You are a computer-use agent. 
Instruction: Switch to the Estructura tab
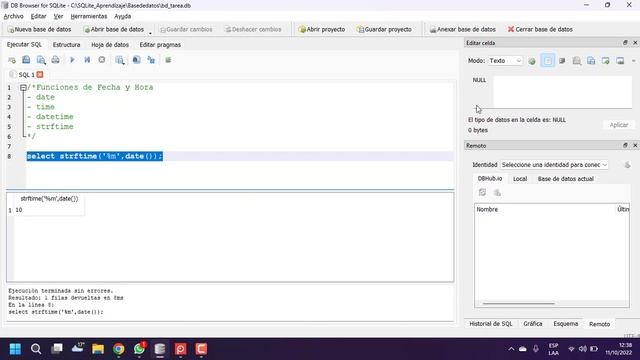point(66,45)
